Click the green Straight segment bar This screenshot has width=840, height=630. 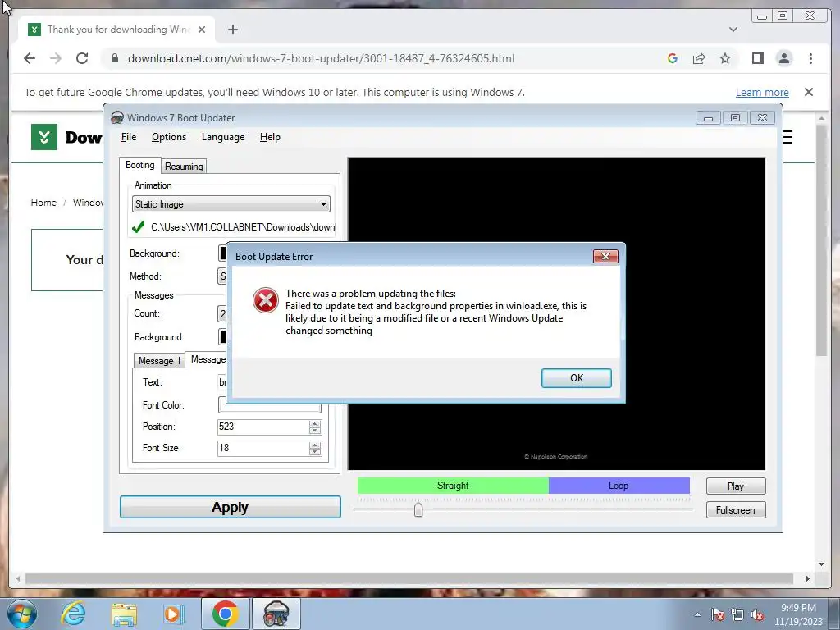453,486
